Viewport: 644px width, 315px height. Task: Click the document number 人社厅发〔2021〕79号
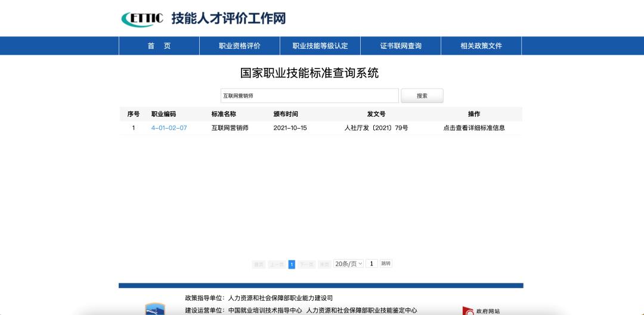pos(376,128)
